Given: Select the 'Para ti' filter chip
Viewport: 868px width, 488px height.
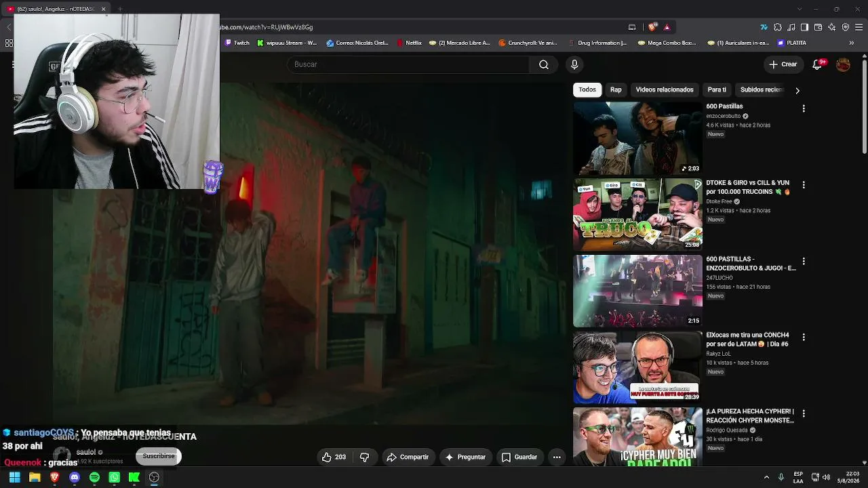Looking at the screenshot, I should [x=717, y=89].
